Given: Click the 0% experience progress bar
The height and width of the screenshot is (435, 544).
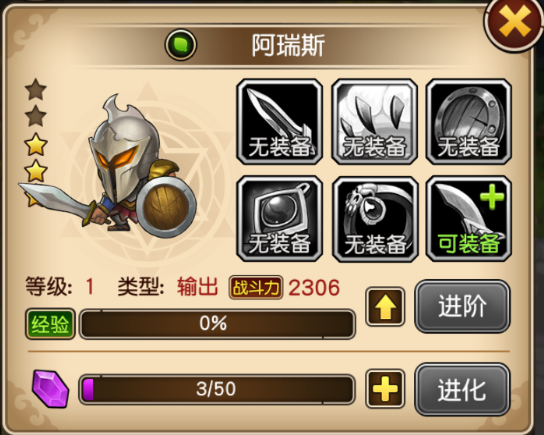Looking at the screenshot, I should pyautogui.click(x=217, y=324).
